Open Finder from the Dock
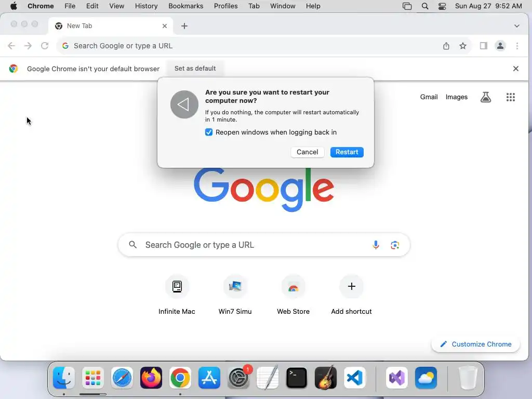Screen dimensions: 532x399 [x=64, y=378]
